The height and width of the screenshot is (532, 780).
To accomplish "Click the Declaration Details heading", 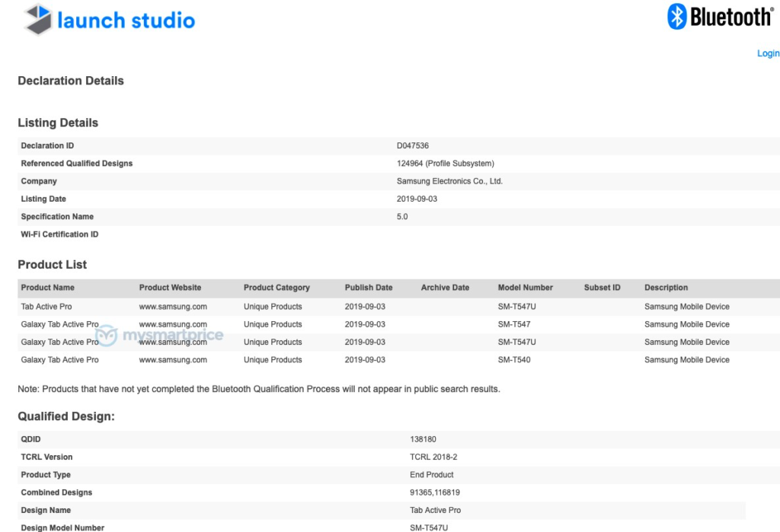I will click(x=71, y=81).
